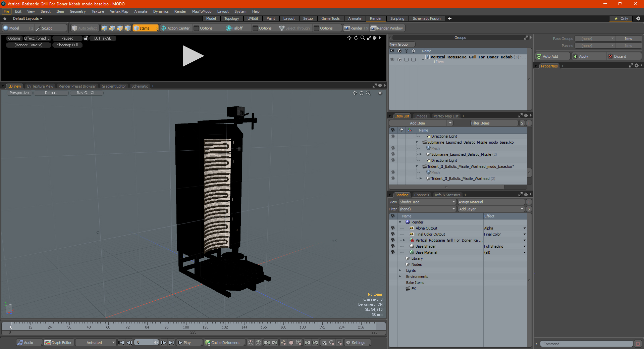
Task: Go to last frame in timeline controls
Action: [x=171, y=343]
